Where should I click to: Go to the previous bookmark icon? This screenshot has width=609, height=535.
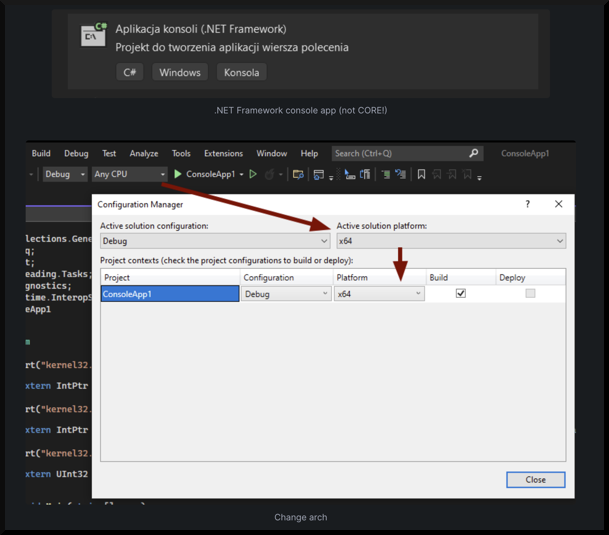click(x=437, y=174)
